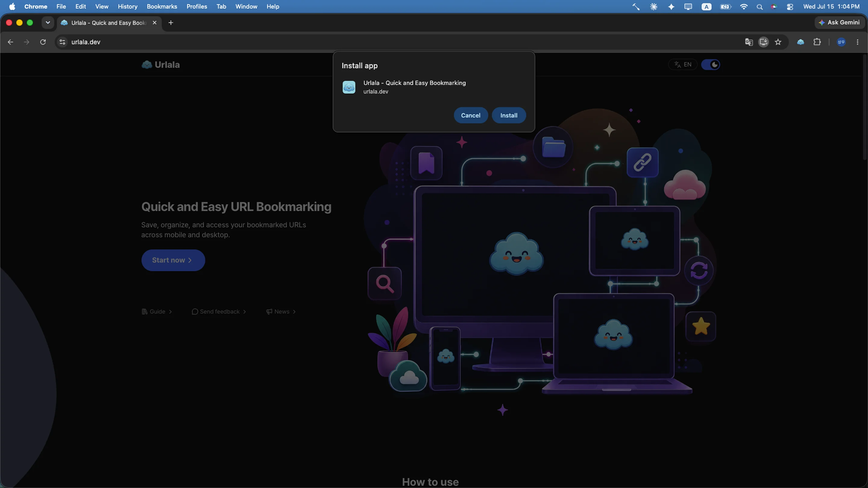The width and height of the screenshot is (868, 488).
Task: Close the Urlala tab
Action: [155, 23]
